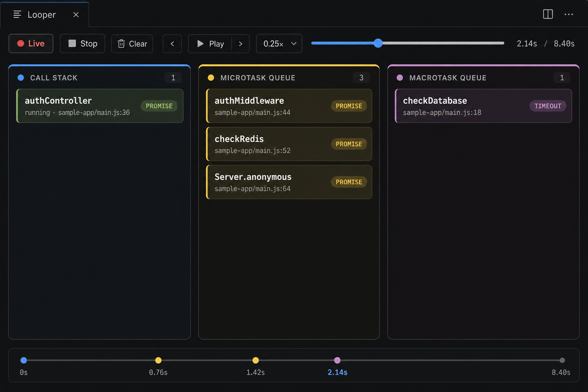Open sample-app/main.js:64 source location

[x=253, y=189]
